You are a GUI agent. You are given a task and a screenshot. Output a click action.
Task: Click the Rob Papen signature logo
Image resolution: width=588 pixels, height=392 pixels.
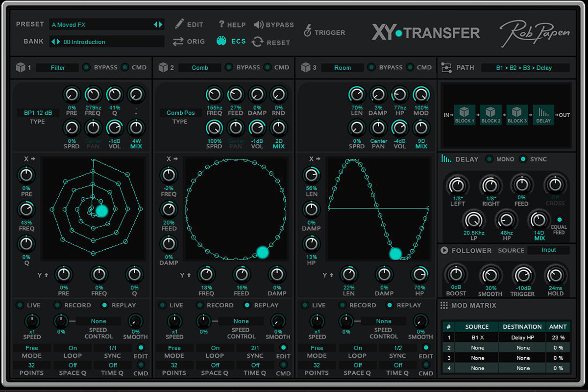coord(535,32)
